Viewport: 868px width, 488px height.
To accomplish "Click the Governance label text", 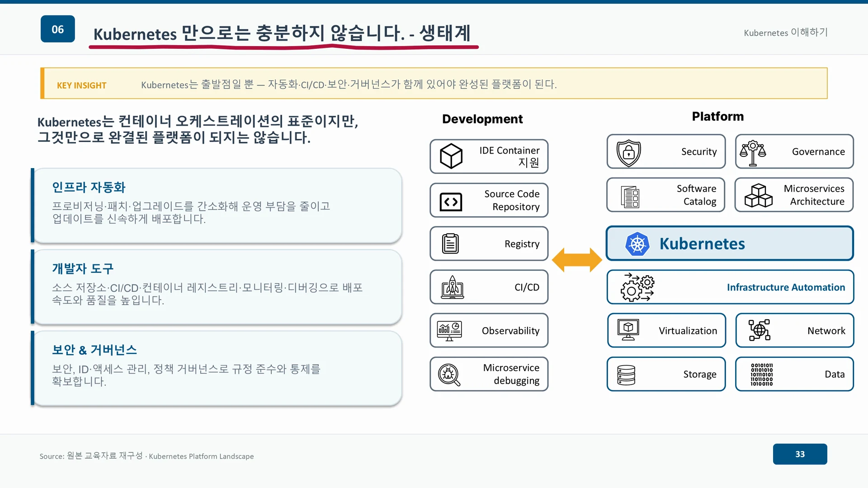I will (x=818, y=152).
